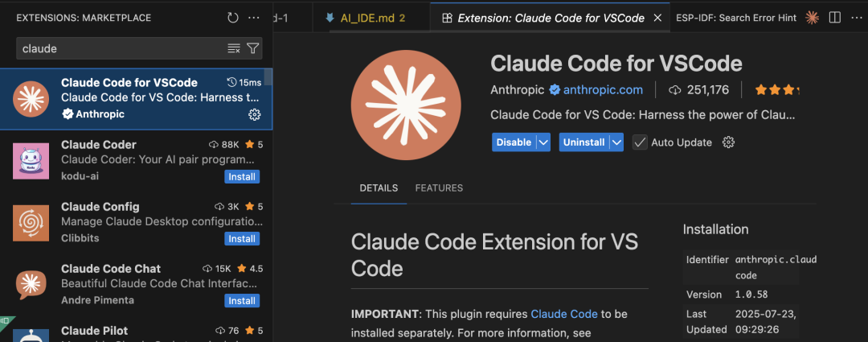The image size is (868, 342).
Task: Click the Claude Code Chat 4.5 rating
Action: tap(250, 269)
